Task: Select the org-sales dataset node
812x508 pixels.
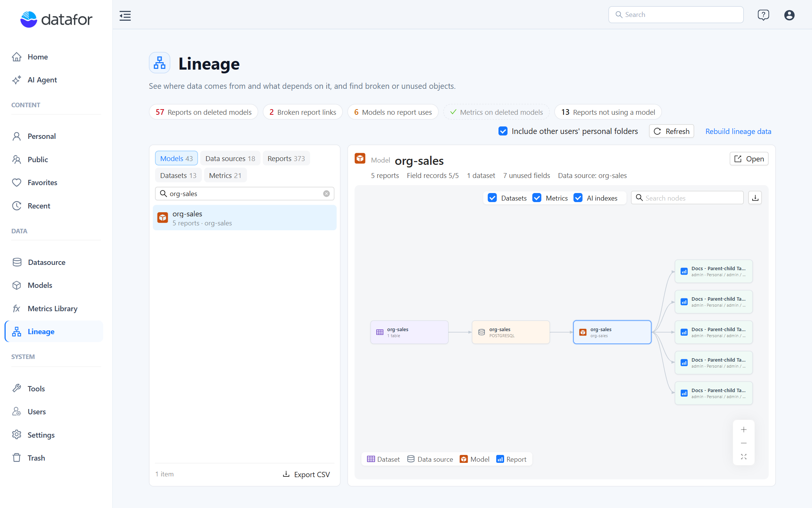Action: click(409, 332)
